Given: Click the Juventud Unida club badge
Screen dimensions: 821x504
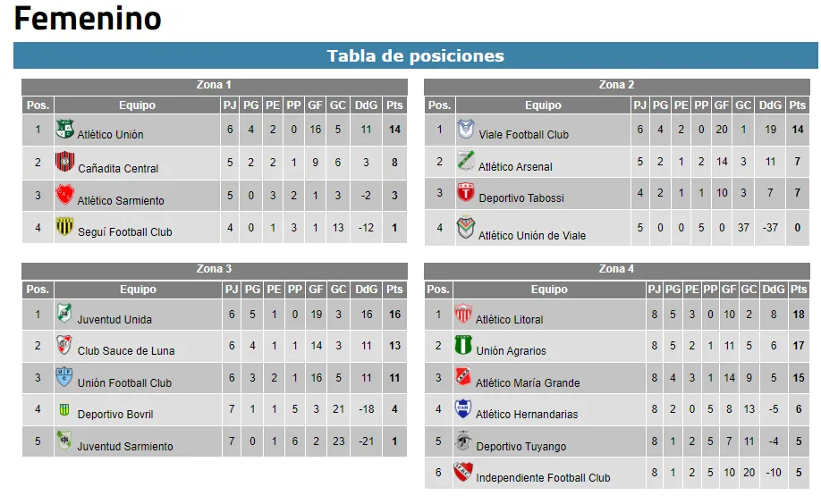Looking at the screenshot, I should click(64, 315).
